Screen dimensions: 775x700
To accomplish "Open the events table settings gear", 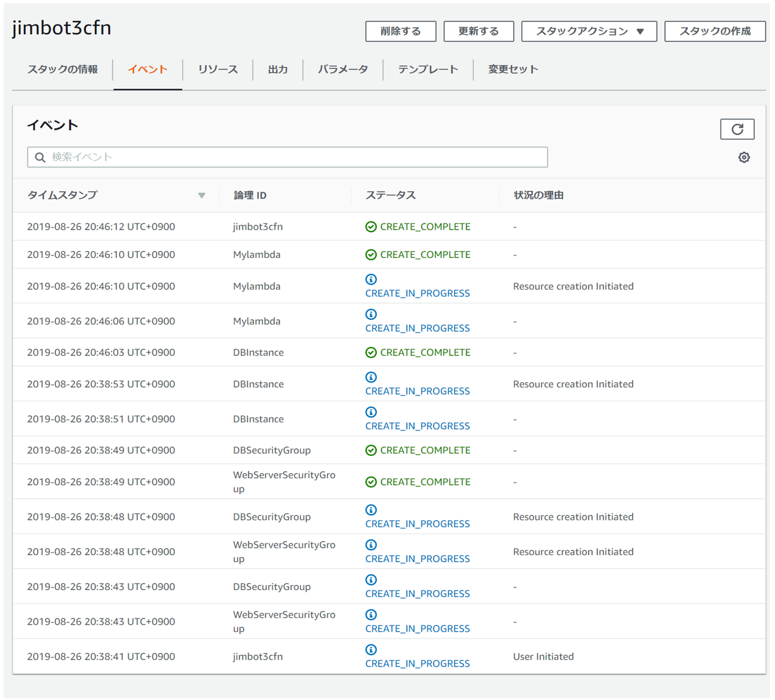I will tap(744, 157).
